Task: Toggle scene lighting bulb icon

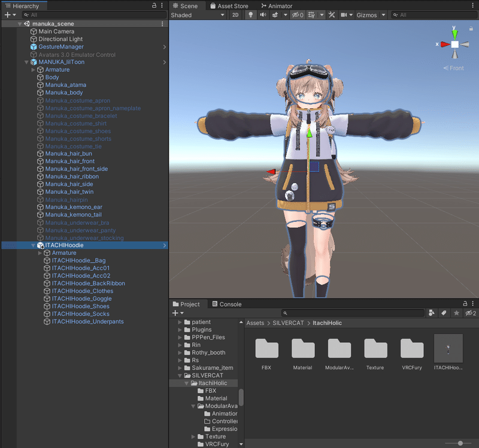Action: [250, 15]
